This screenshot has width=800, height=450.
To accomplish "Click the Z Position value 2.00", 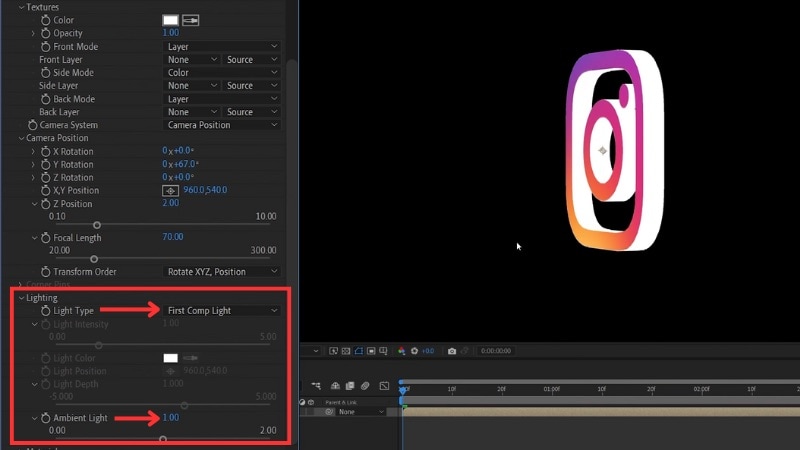I will tap(170, 203).
